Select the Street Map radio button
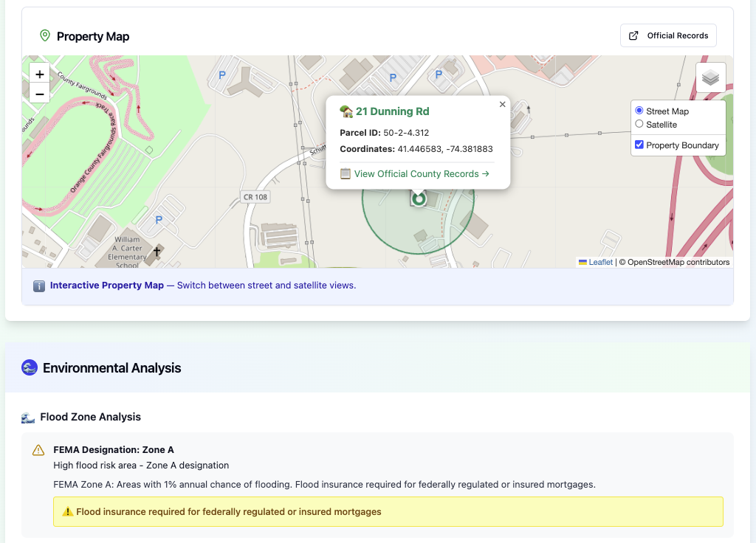Viewport: 756px width, 543px height. pos(639,111)
